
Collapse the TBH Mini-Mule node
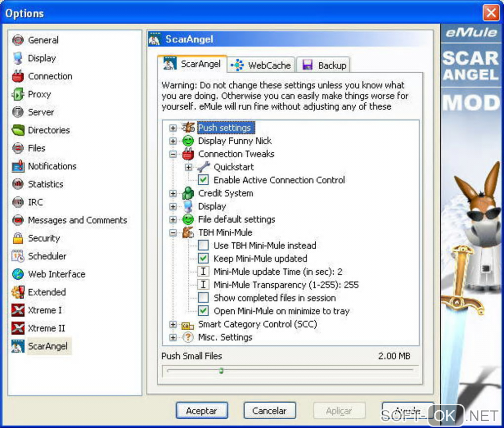coord(173,233)
